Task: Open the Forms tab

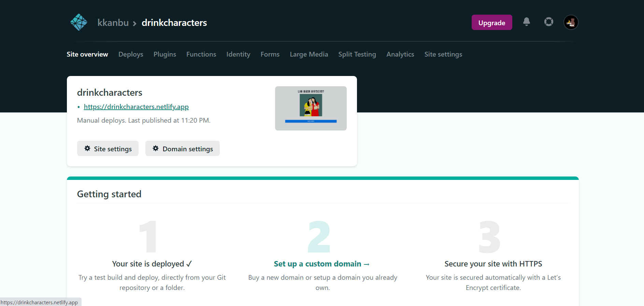Action: tap(270, 54)
